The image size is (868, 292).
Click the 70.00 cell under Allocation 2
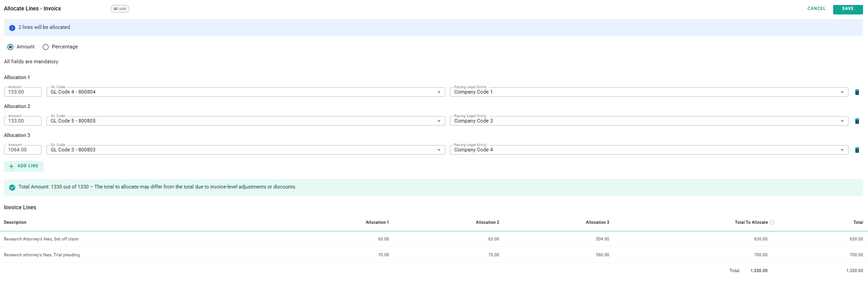click(x=493, y=255)
